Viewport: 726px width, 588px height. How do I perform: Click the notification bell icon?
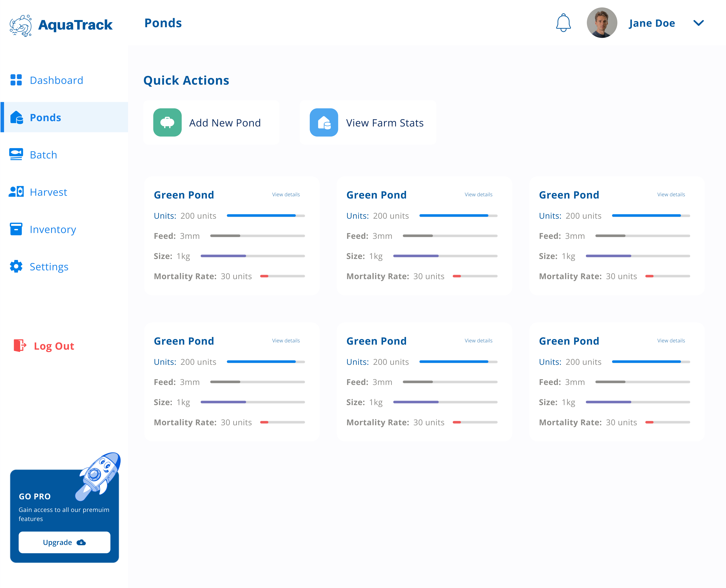(x=563, y=23)
